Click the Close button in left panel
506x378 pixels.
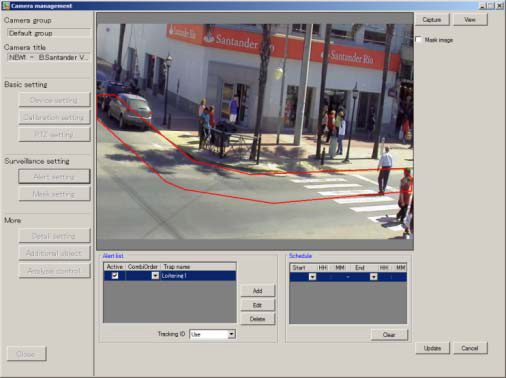click(x=26, y=354)
